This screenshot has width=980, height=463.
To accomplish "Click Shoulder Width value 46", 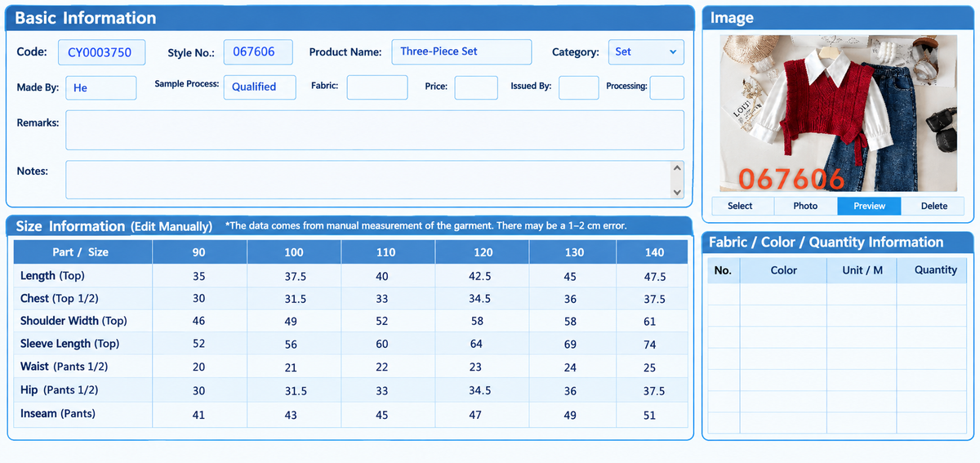I will click(198, 322).
